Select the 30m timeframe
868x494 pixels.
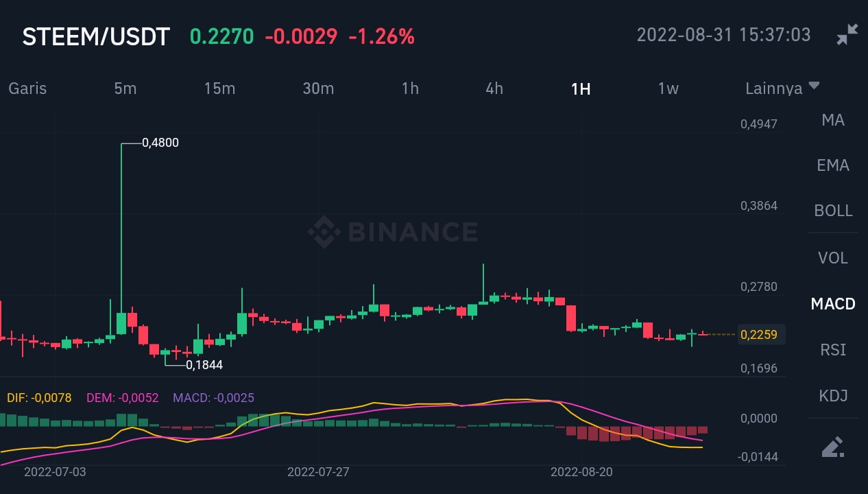coord(318,89)
